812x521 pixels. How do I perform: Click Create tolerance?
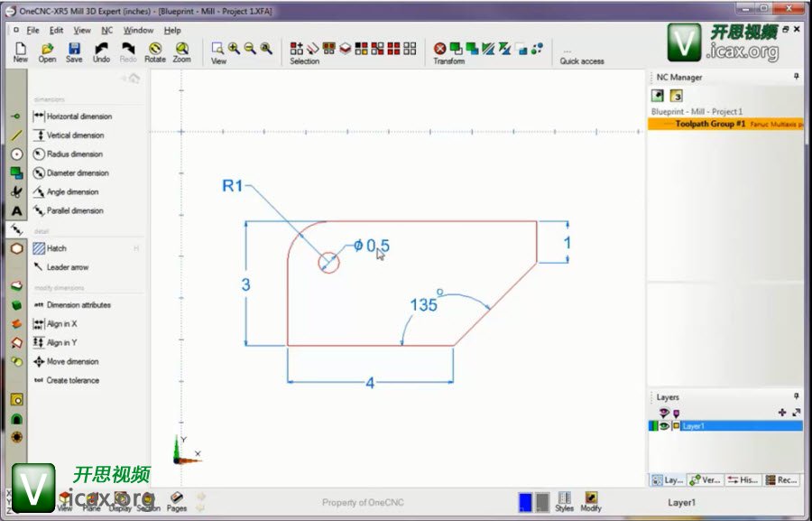click(x=66, y=380)
